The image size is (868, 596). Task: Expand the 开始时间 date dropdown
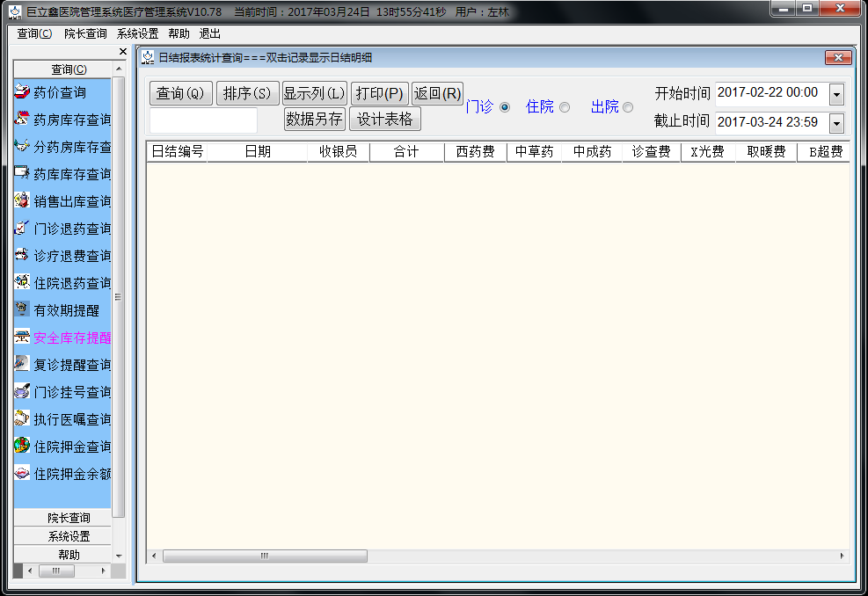point(836,94)
